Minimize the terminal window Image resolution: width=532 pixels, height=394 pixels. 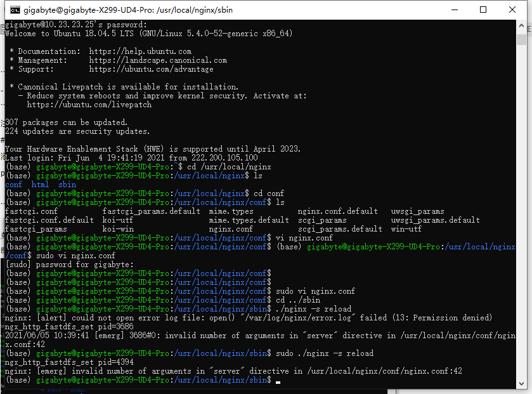pos(455,10)
